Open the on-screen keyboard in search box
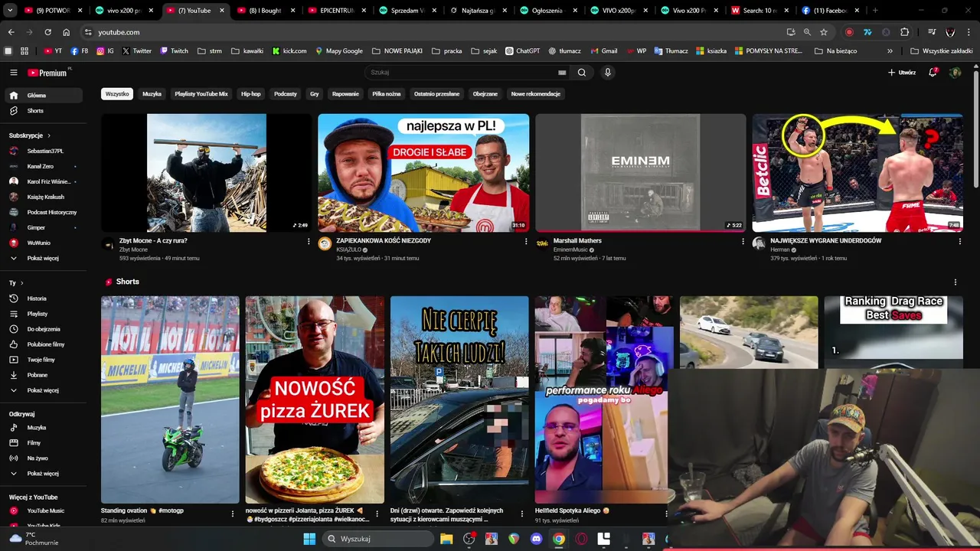This screenshot has height=551, width=980. tap(562, 73)
